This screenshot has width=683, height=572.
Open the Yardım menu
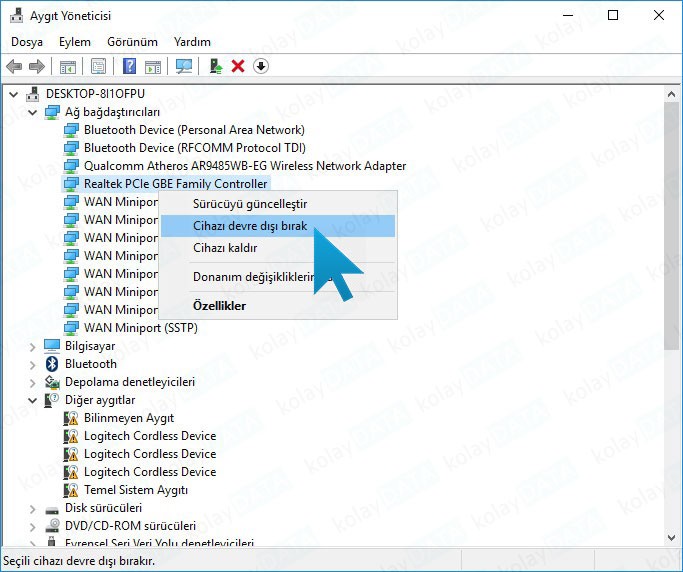[x=192, y=42]
